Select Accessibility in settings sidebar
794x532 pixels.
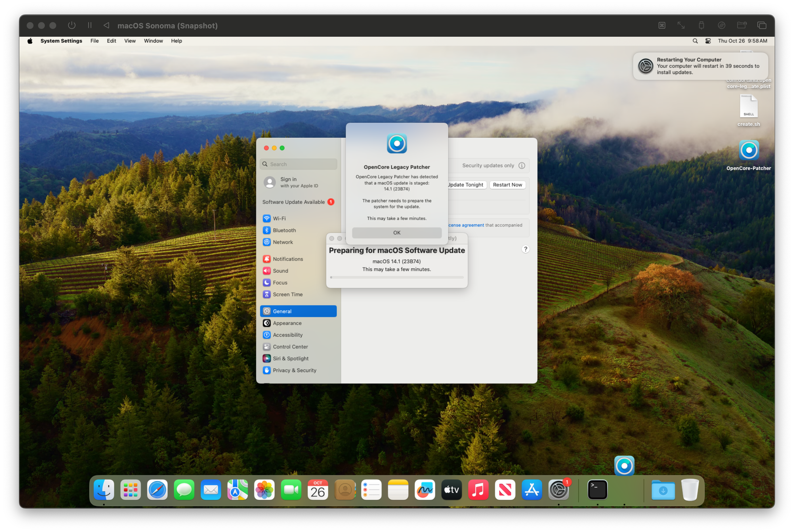pyautogui.click(x=298, y=335)
